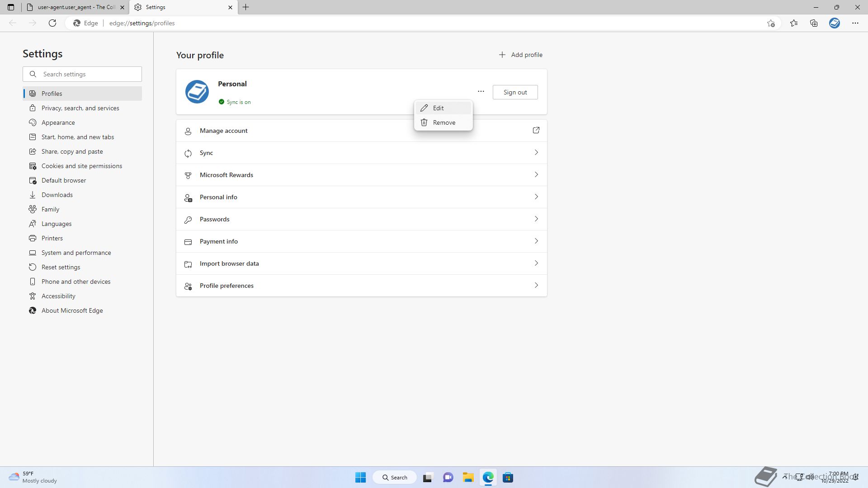This screenshot has width=868, height=488.
Task: Click the Sync circular arrows icon
Action: [188, 153]
